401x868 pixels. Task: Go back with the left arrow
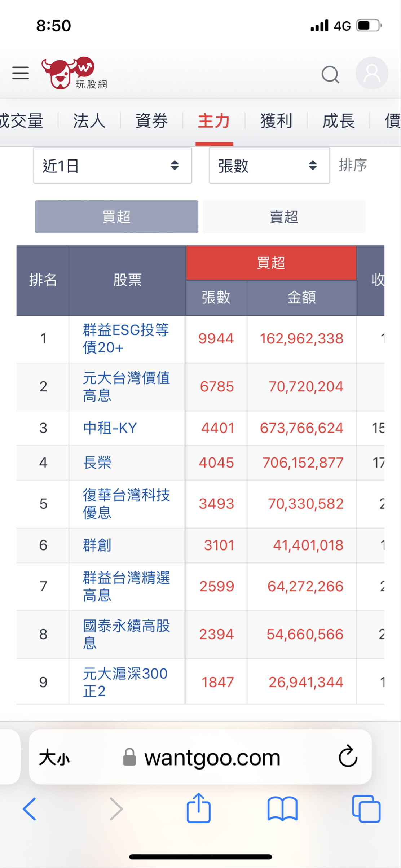(29, 809)
